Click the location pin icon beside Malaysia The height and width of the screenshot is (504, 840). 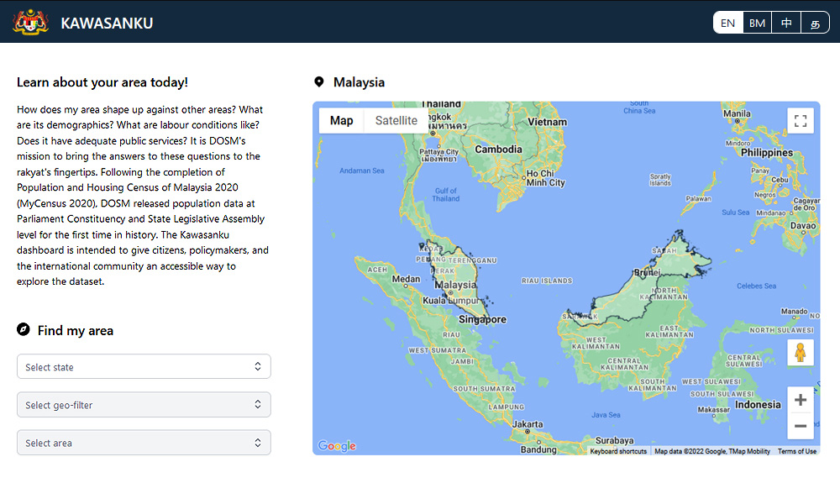[319, 82]
